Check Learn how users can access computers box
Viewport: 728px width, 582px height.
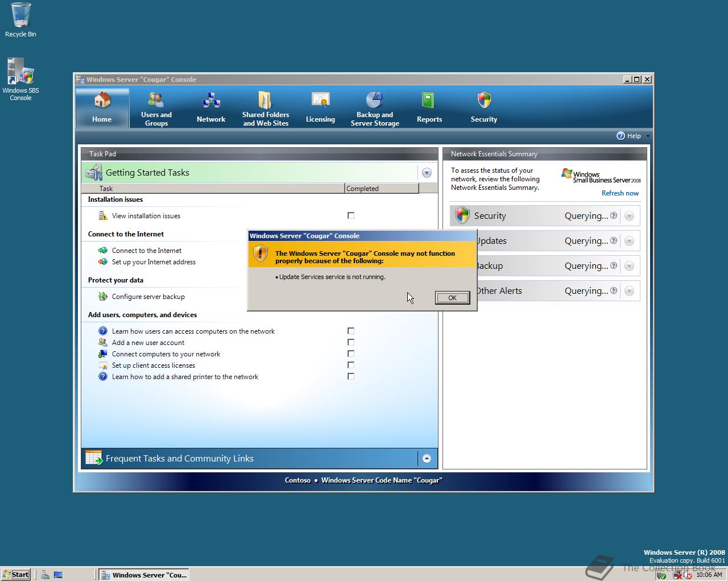[x=351, y=331]
